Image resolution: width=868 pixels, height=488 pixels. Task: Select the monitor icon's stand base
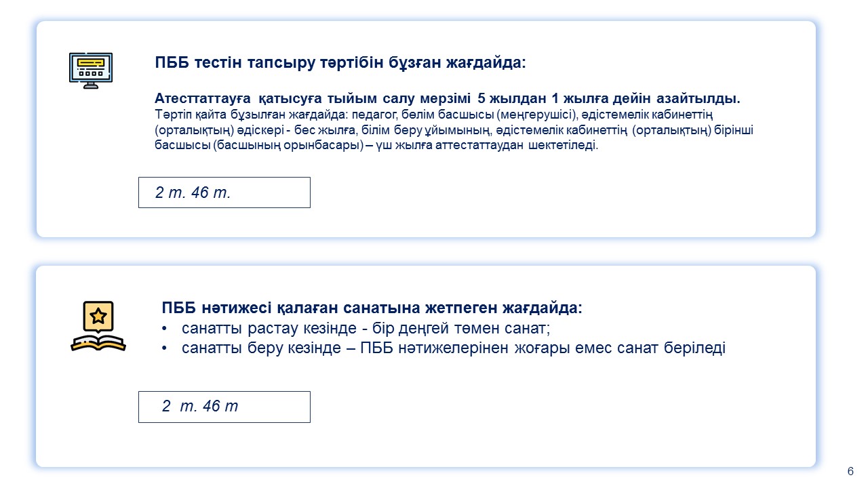click(91, 85)
